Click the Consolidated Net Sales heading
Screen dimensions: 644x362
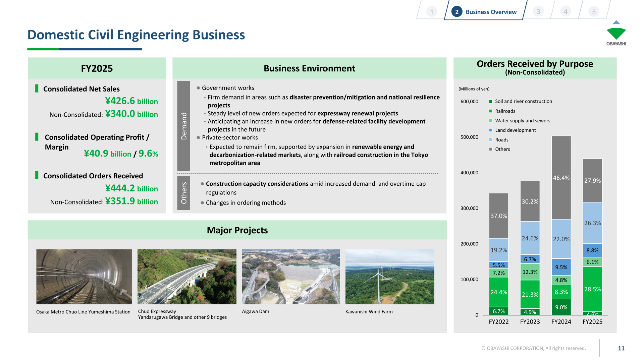click(82, 89)
